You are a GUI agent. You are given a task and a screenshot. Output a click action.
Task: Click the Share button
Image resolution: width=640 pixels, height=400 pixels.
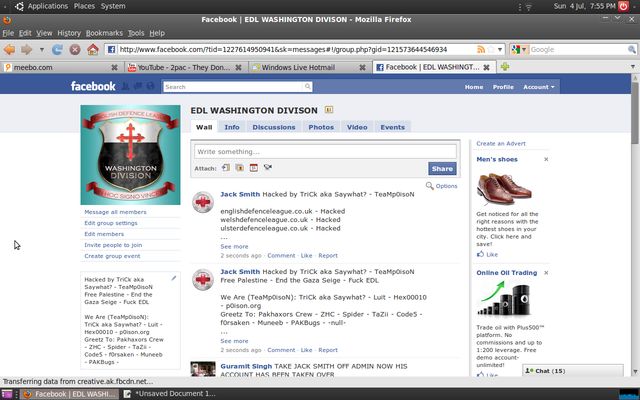pos(441,169)
